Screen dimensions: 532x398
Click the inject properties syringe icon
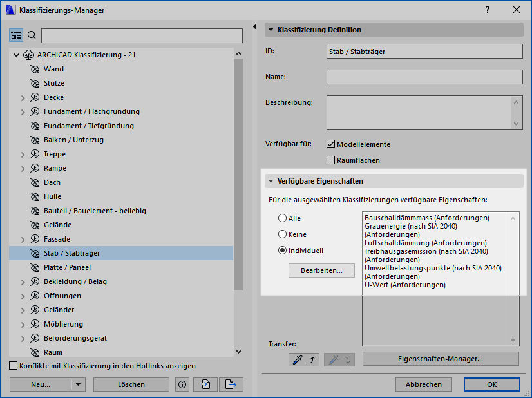pyautogui.click(x=339, y=359)
